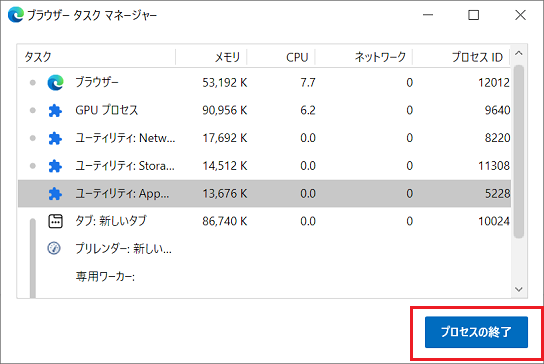Screen dimensions: 544x364
Task: Click process ID 8220
Action: click(498, 138)
